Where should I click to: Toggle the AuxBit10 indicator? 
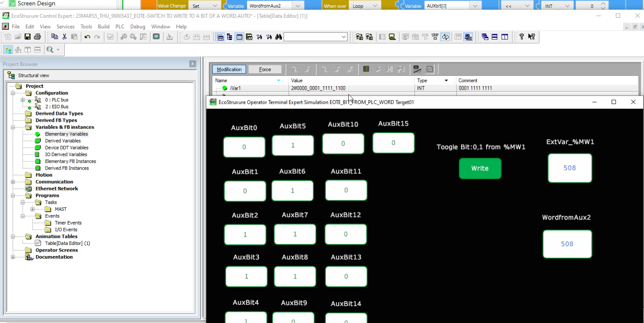point(343,144)
